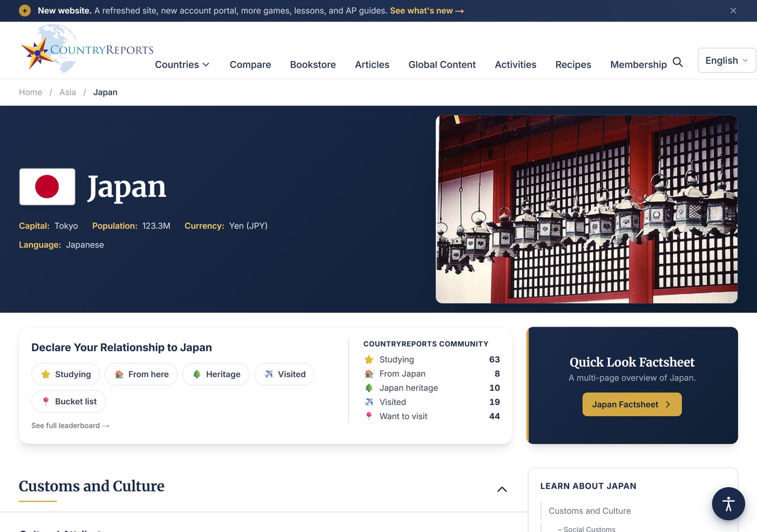Screen dimensions: 757x532
Task: Click the Learn About Japan heading
Action: pos(588,486)
